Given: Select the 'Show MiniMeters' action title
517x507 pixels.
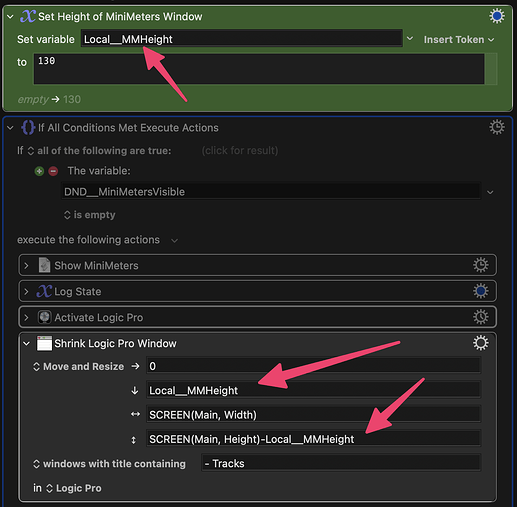Looking at the screenshot, I should [x=96, y=266].
